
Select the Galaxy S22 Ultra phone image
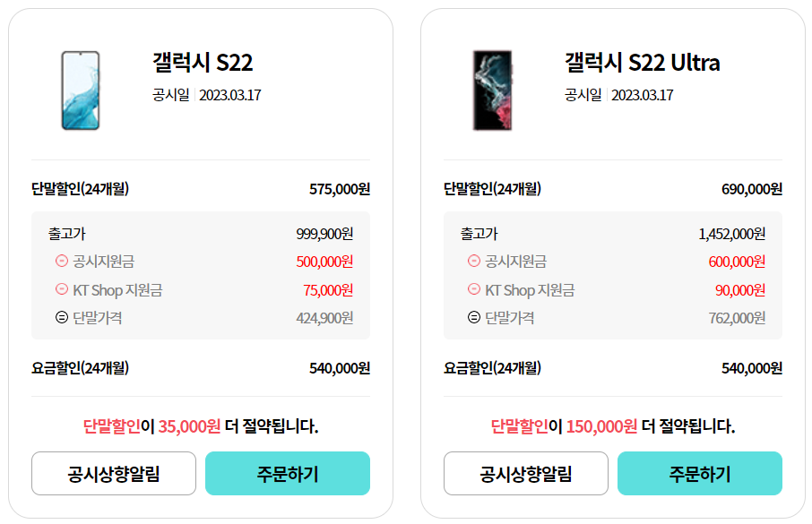click(x=490, y=90)
